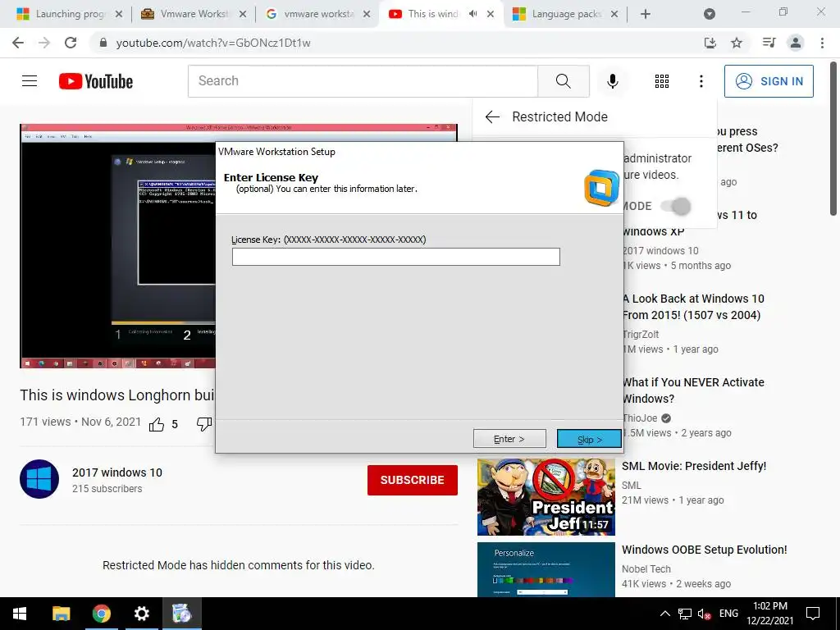Open What if You NEVER Activate Windows video
Image resolution: width=840 pixels, height=630 pixels.
[x=693, y=390]
